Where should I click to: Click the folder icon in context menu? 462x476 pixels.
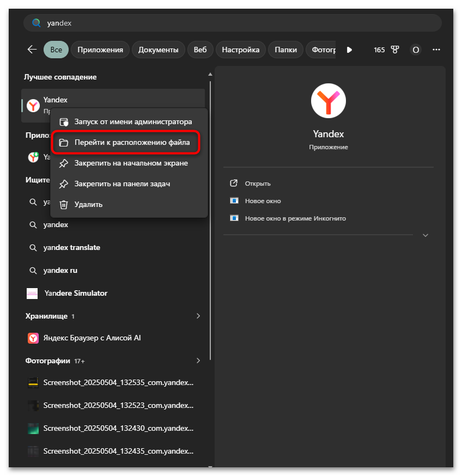point(64,142)
